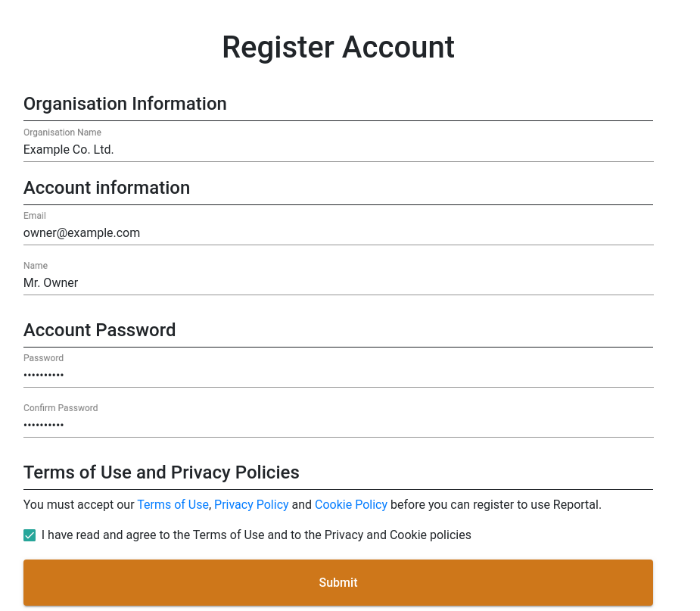This screenshot has width=700, height=611.
Task: Click the checkbox label about agreeing to policies
Action: tap(257, 535)
